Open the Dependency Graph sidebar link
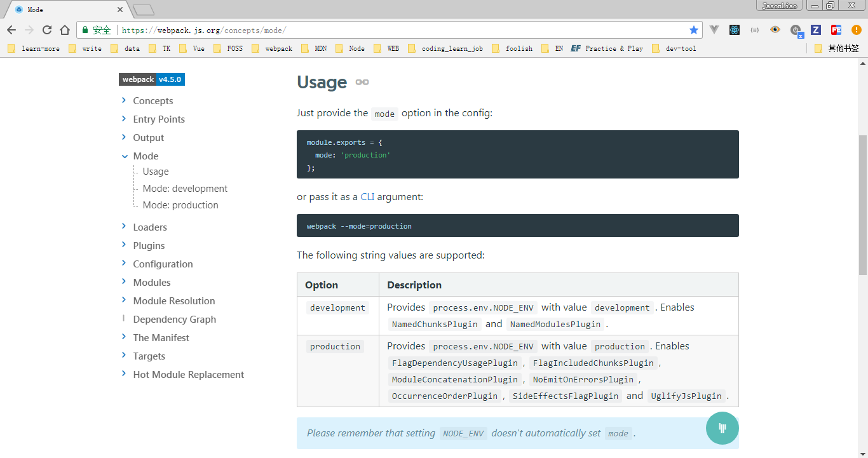 (x=174, y=319)
